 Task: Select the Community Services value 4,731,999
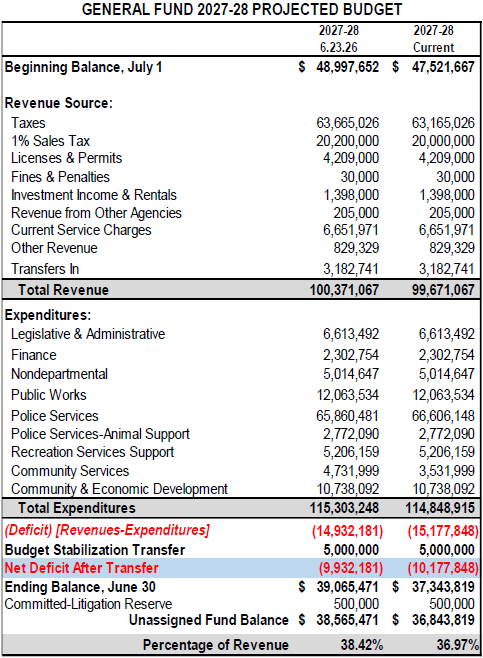tap(351, 471)
